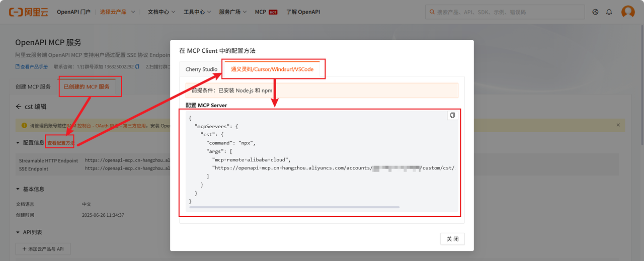The image size is (644, 261).
Task: Click the icon left of the notification bell
Action: (596, 12)
